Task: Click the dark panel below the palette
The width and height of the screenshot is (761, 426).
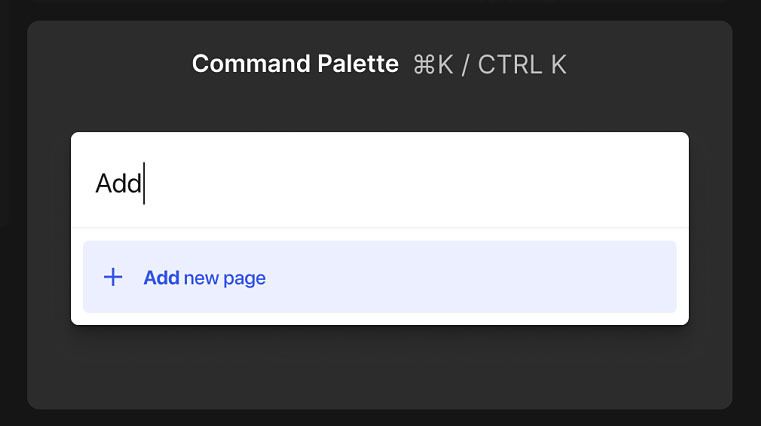Action: [x=380, y=367]
